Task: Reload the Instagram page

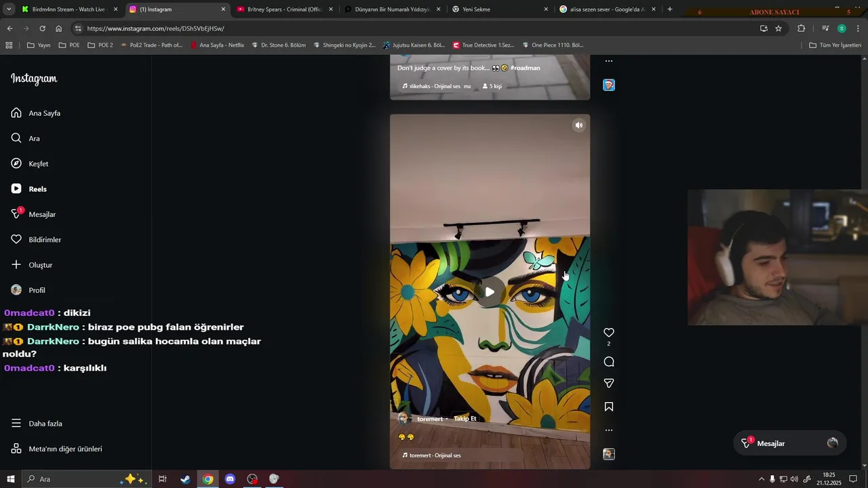Action: [x=42, y=28]
